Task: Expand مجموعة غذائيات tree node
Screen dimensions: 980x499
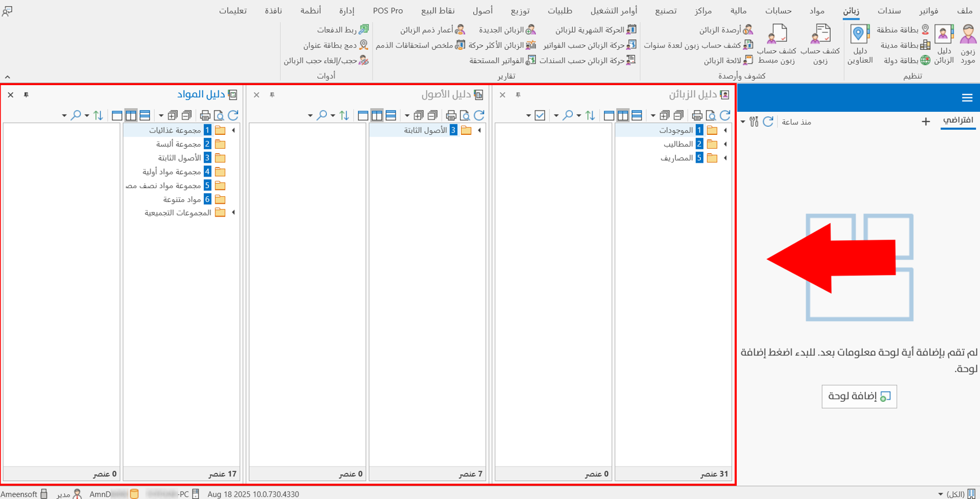Action: 233,130
